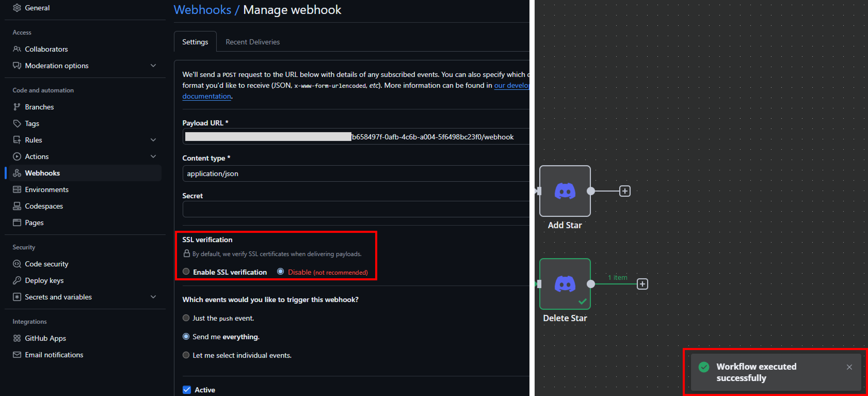
Task: Select Just the push event option
Action: (x=186, y=318)
